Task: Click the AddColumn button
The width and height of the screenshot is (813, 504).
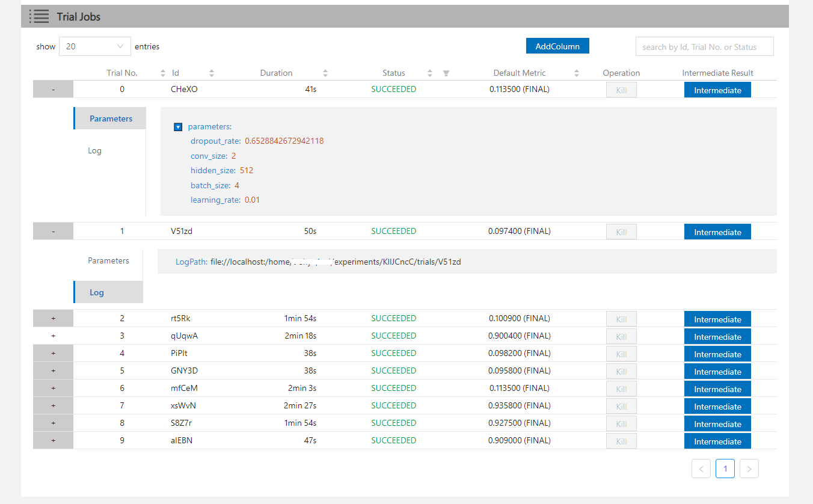Action: (x=557, y=46)
